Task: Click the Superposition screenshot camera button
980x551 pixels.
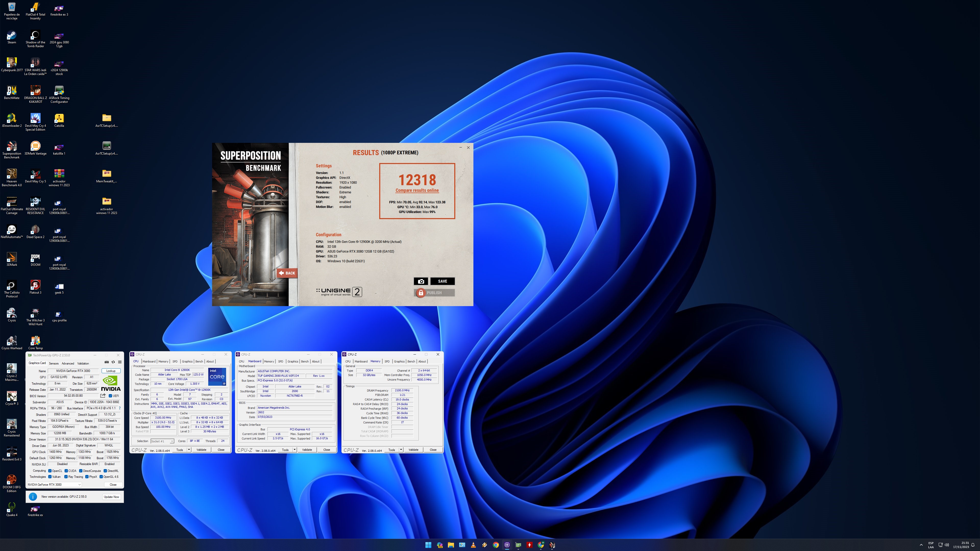Action: (421, 281)
